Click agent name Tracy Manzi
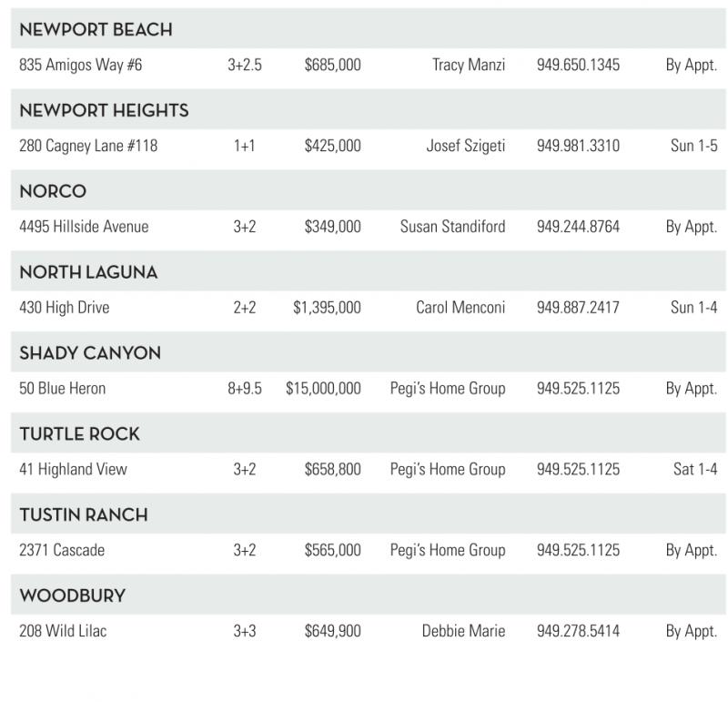 click(469, 66)
